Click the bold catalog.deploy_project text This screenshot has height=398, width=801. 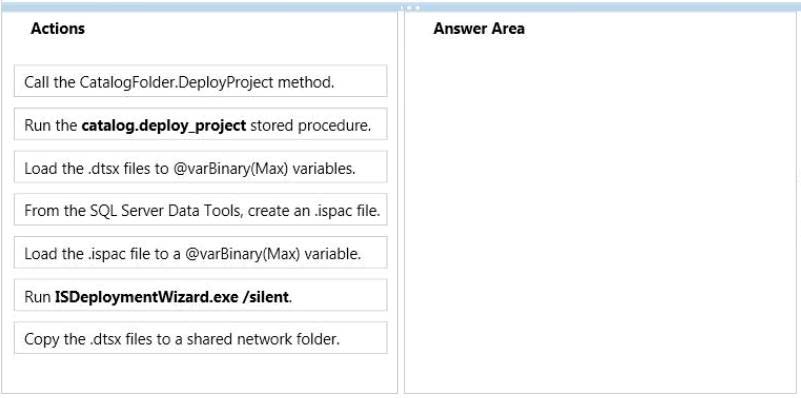point(163,125)
